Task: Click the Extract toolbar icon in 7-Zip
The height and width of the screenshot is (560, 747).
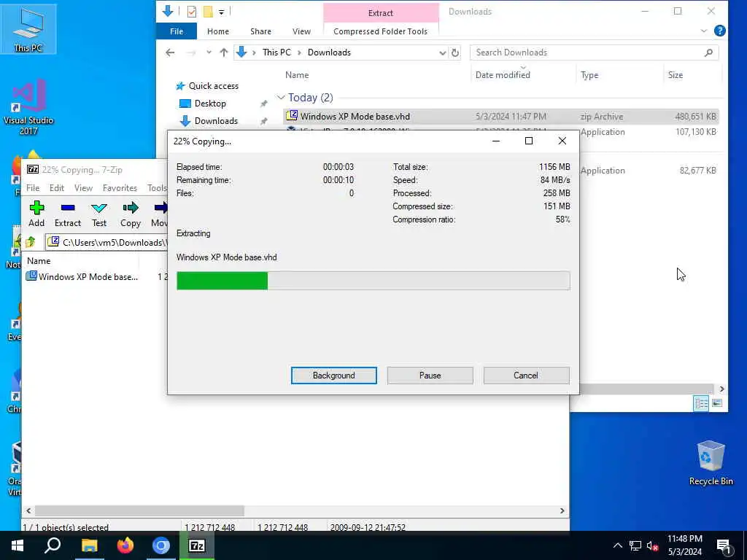Action: [x=68, y=214]
